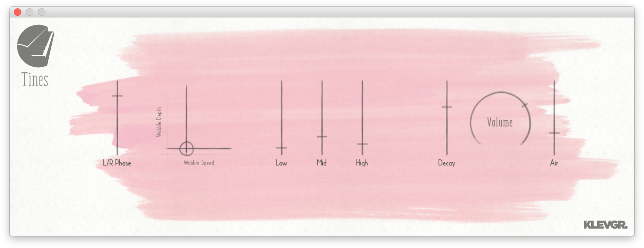The image size is (644, 248).
Task: Click the Mid label
Action: (322, 163)
